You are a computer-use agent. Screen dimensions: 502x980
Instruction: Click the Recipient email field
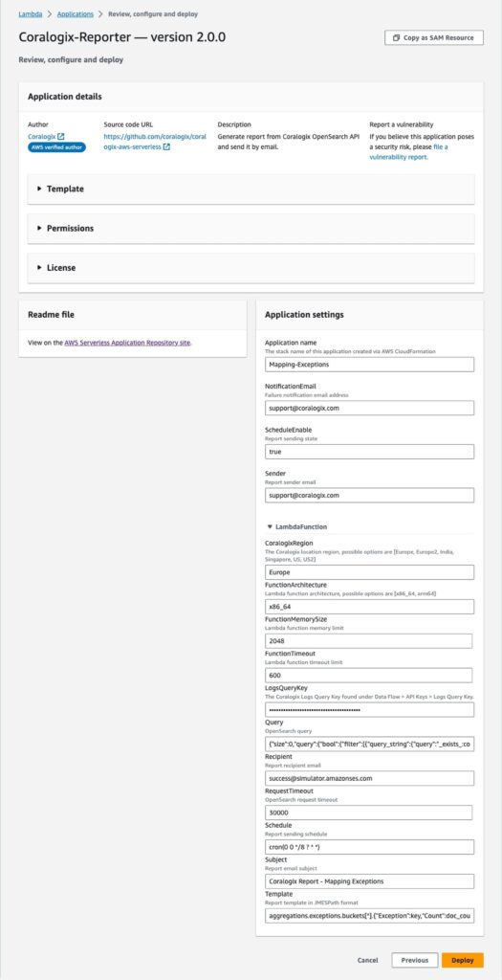(x=369, y=778)
